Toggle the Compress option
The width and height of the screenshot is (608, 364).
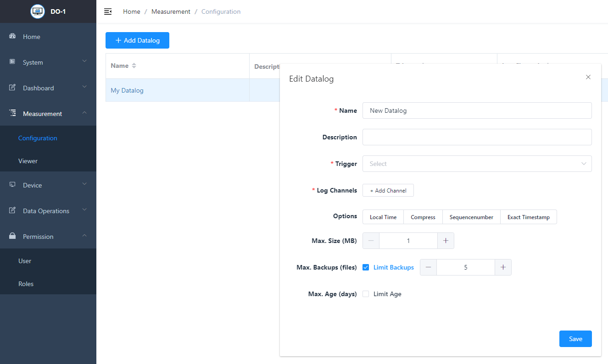point(423,217)
